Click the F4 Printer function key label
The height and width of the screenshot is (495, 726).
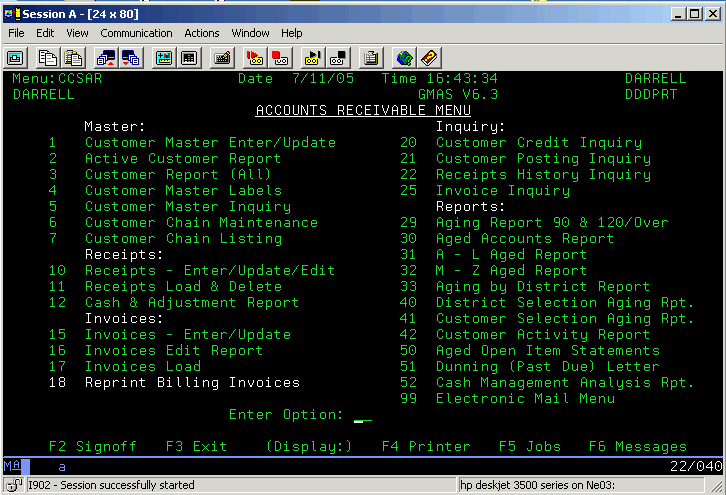point(425,447)
